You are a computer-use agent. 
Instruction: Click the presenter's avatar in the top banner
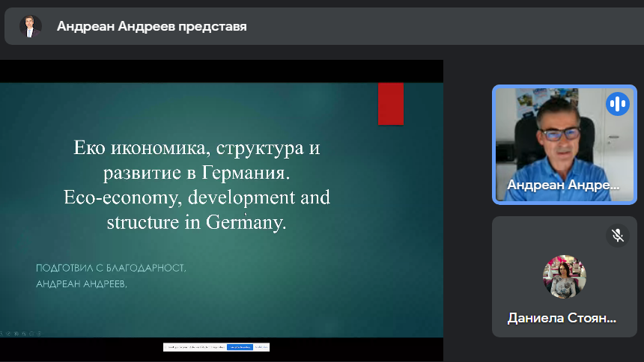click(31, 26)
